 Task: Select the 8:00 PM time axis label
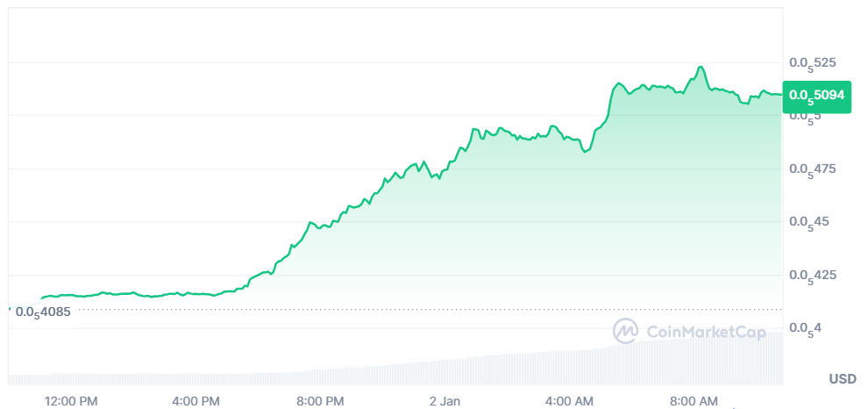pos(320,401)
